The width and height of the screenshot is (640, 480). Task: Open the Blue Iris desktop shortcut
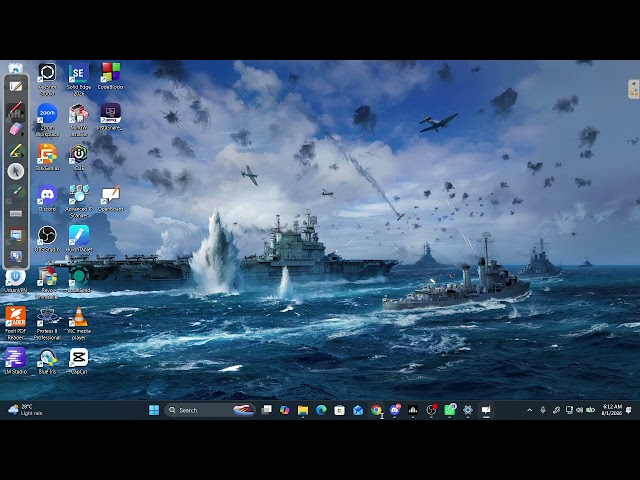click(x=47, y=361)
